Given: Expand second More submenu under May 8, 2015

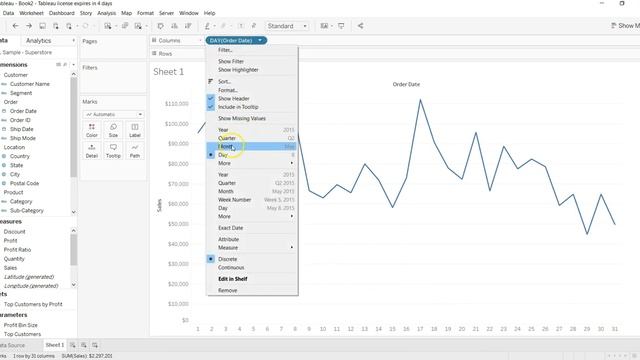Looking at the screenshot, I should click(251, 216).
